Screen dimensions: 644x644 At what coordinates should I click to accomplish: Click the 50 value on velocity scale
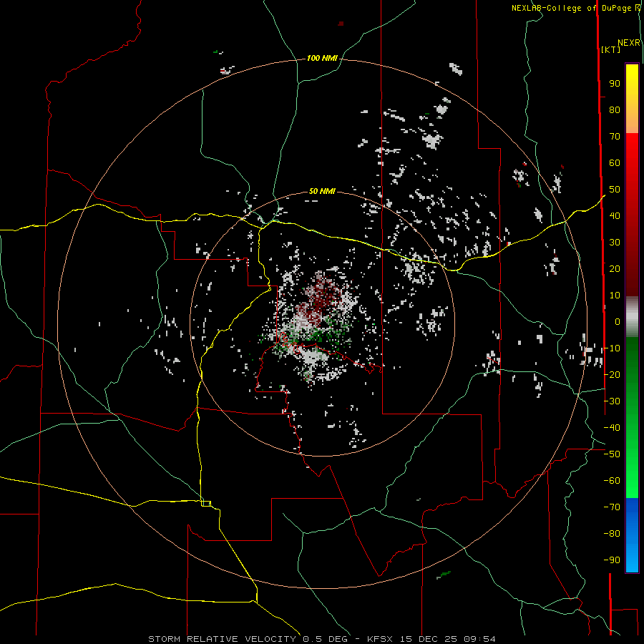615,190
